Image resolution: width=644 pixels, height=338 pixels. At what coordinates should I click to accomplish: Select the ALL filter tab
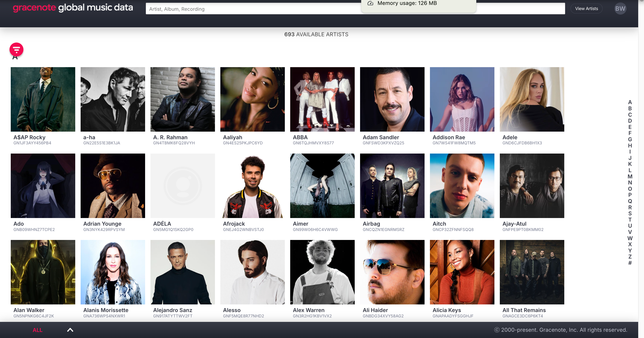point(37,330)
